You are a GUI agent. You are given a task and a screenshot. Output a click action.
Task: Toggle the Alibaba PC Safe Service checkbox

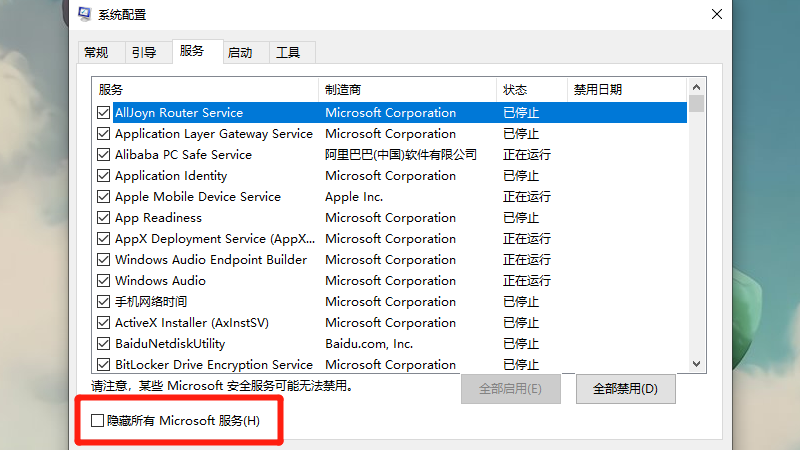click(x=104, y=155)
